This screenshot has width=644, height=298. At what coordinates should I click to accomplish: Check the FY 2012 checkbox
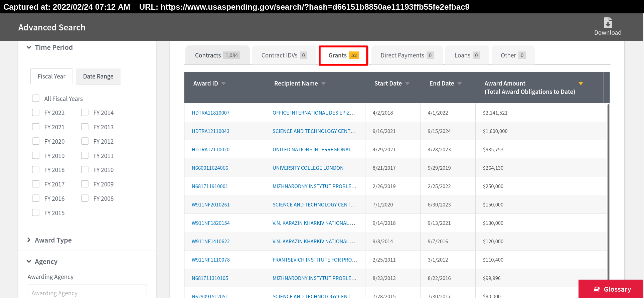[x=85, y=141]
